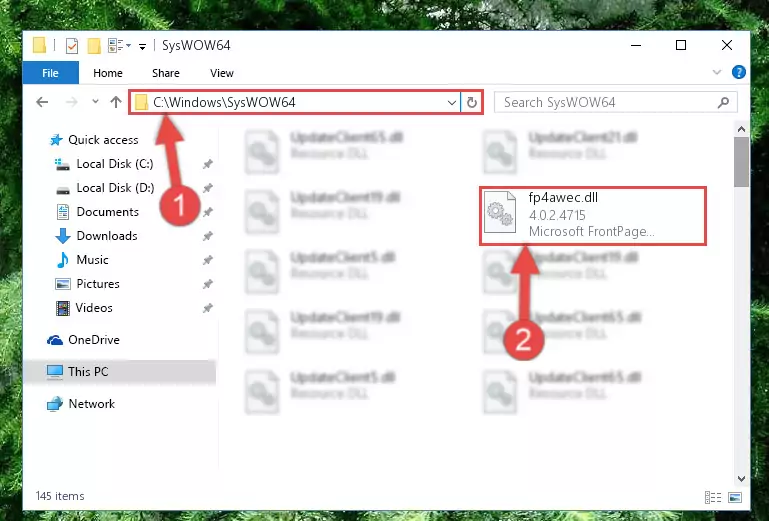The image size is (769, 521).
Task: Switch to the Home ribbon tab
Action: (x=107, y=73)
